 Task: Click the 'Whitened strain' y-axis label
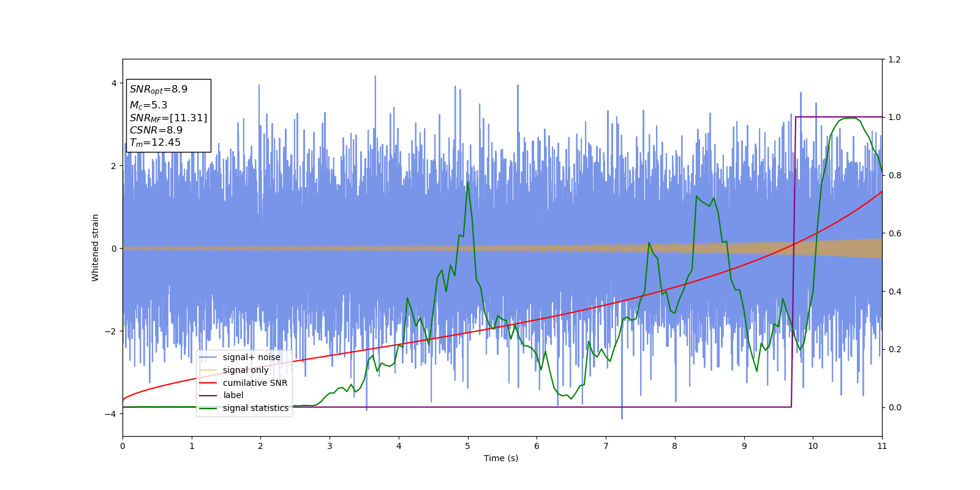[96, 247]
